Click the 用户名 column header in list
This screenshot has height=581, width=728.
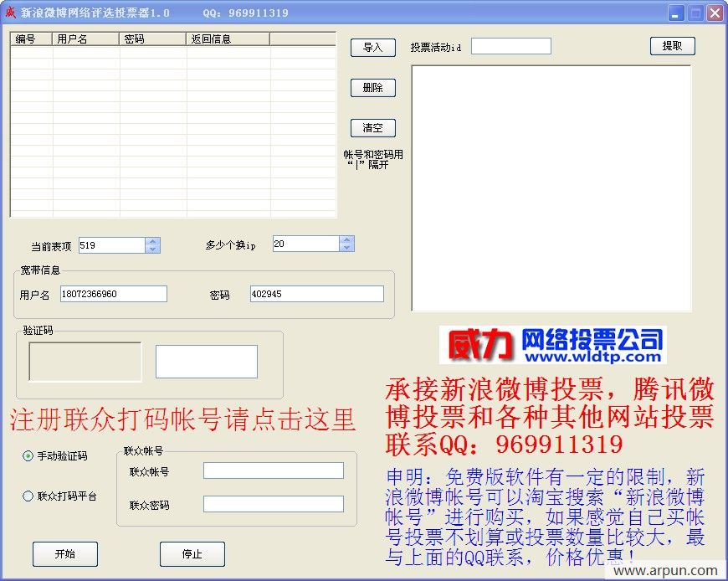[85, 39]
